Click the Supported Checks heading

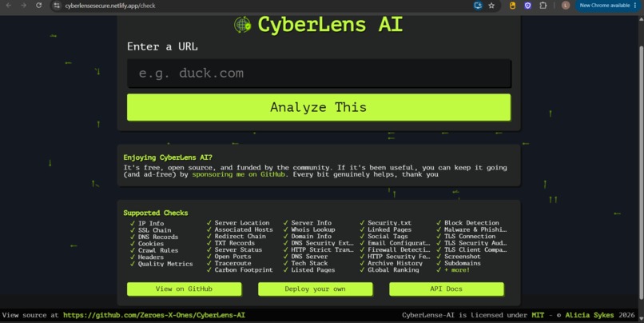click(x=156, y=213)
